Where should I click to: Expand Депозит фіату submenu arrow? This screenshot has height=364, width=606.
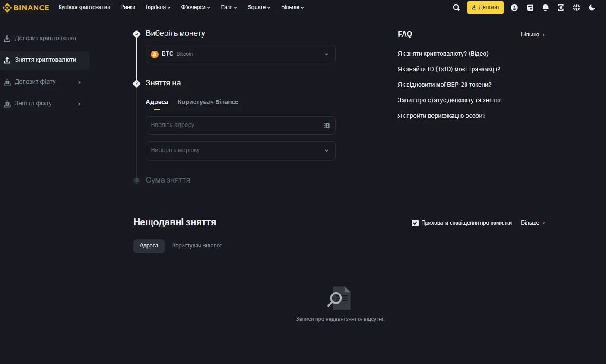pyautogui.click(x=79, y=82)
